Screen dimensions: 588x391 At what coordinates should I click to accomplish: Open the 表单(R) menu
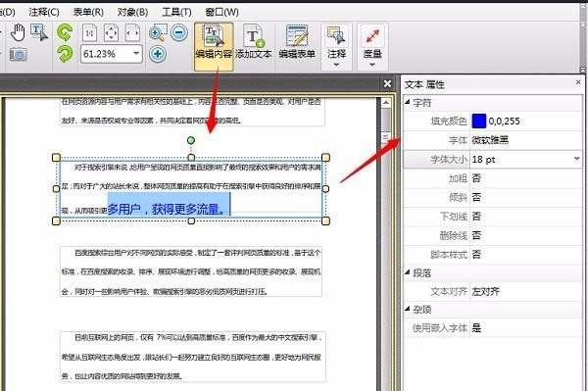pyautogui.click(x=88, y=12)
